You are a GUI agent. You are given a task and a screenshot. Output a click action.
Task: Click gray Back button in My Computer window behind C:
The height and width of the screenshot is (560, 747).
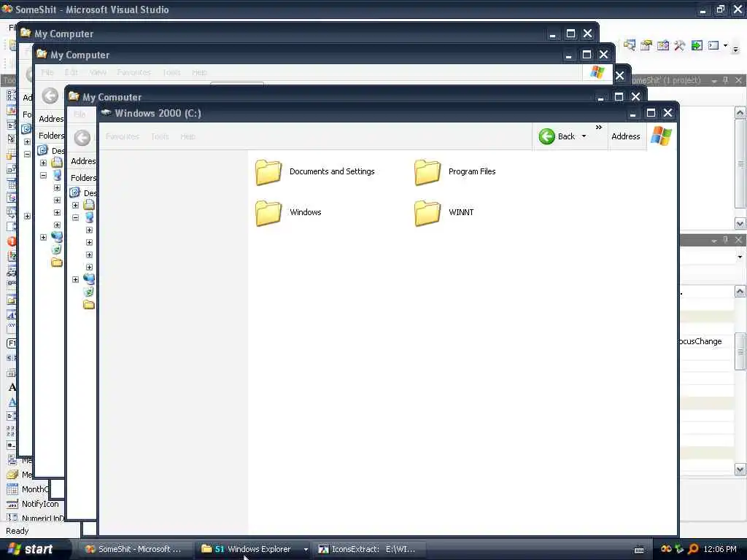pos(82,138)
